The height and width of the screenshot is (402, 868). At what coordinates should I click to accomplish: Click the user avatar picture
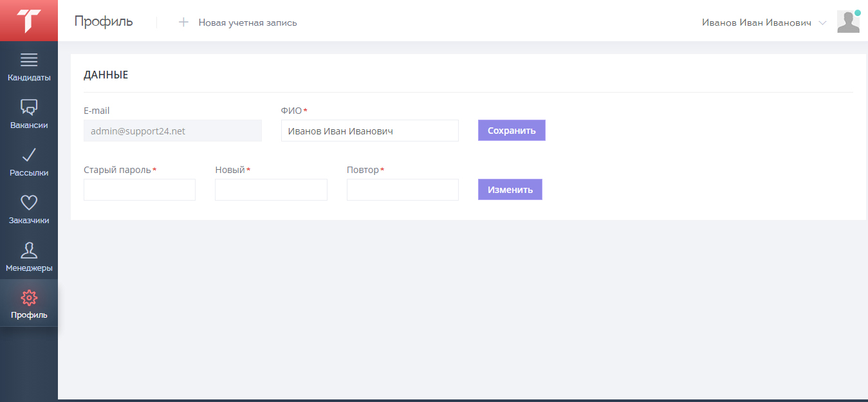[848, 22]
